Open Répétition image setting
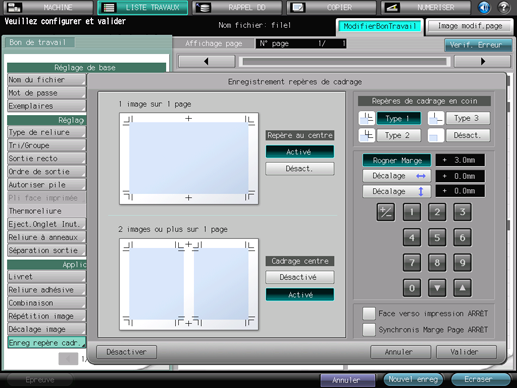This screenshot has height=388, width=517. pyautogui.click(x=47, y=316)
